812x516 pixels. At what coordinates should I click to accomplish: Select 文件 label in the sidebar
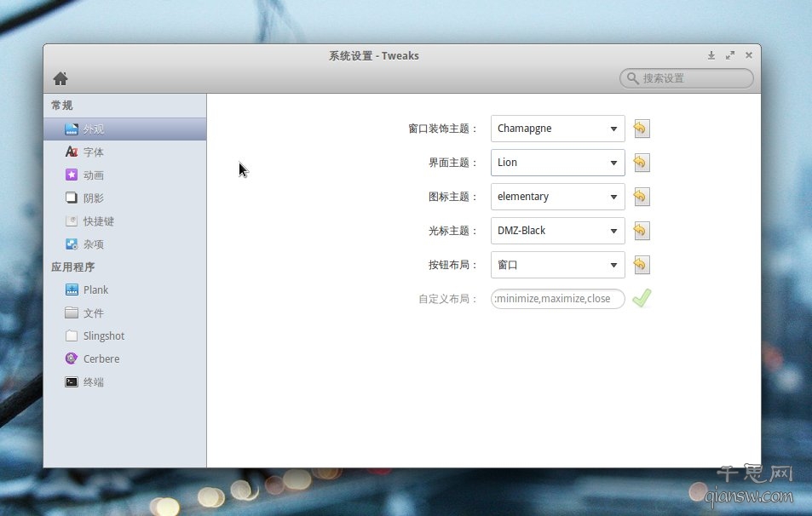(94, 313)
